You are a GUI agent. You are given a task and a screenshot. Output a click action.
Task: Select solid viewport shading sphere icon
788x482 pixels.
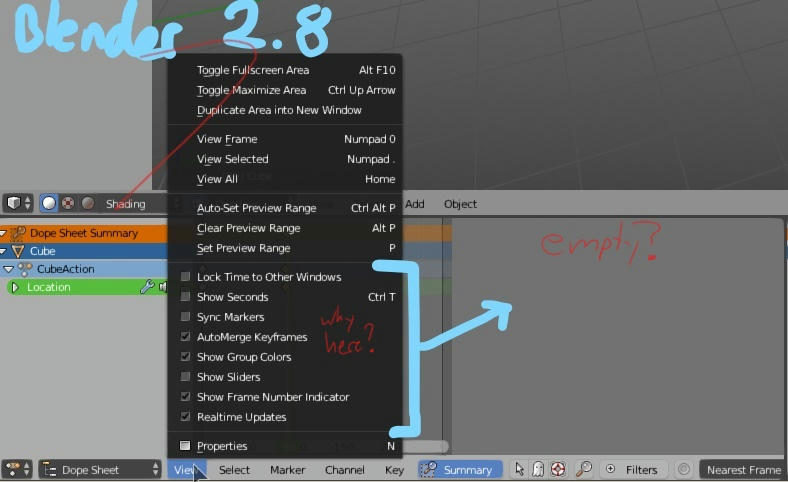click(x=49, y=203)
